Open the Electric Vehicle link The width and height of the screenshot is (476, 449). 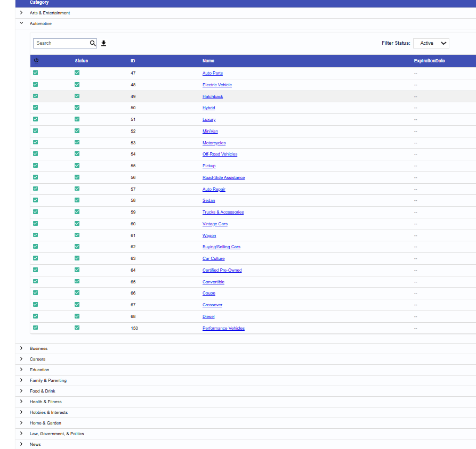coord(217,85)
